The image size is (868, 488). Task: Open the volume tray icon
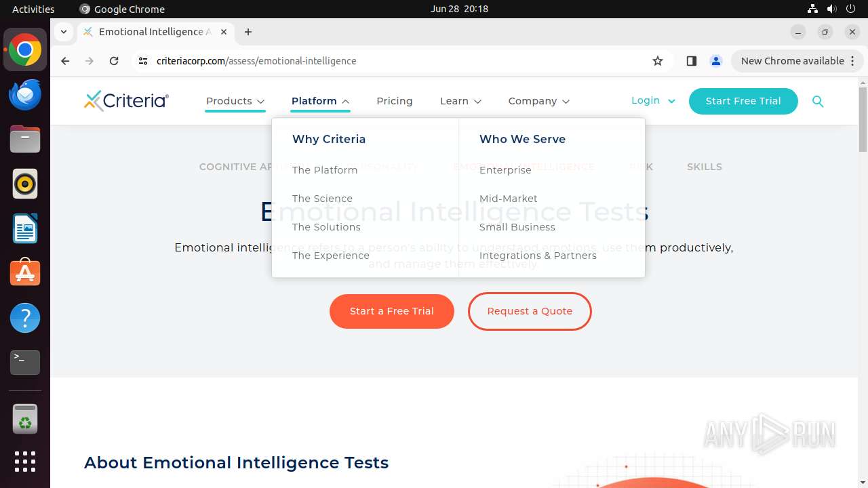(831, 9)
